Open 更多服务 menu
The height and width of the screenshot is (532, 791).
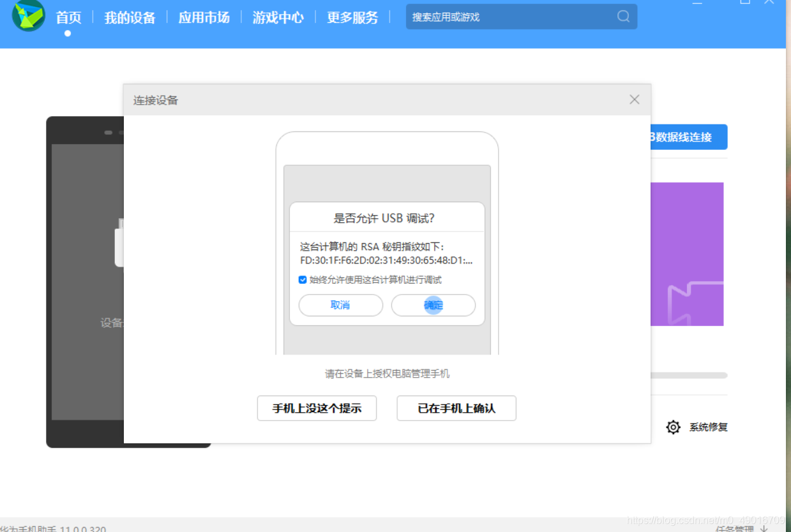click(352, 18)
